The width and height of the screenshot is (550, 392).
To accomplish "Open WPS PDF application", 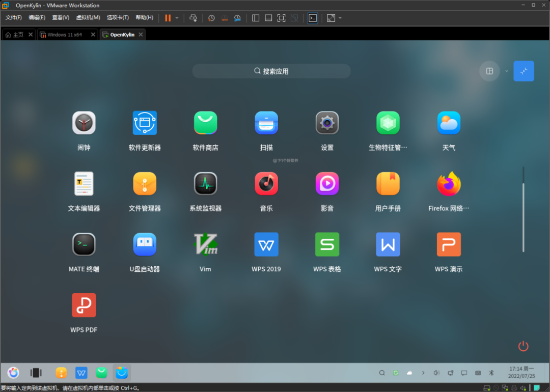I will 84,305.
